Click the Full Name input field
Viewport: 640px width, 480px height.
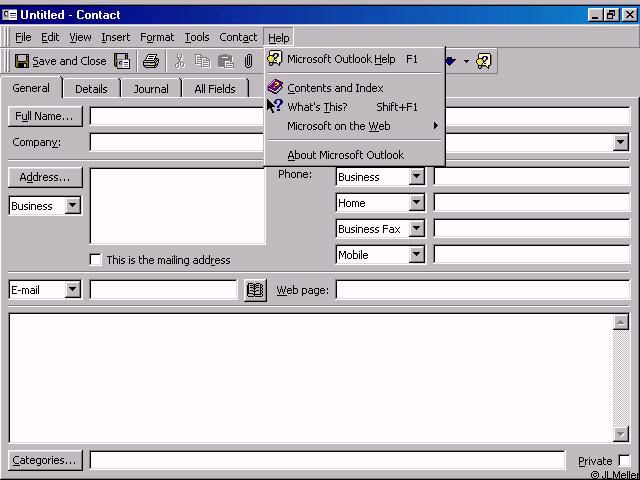pos(177,116)
